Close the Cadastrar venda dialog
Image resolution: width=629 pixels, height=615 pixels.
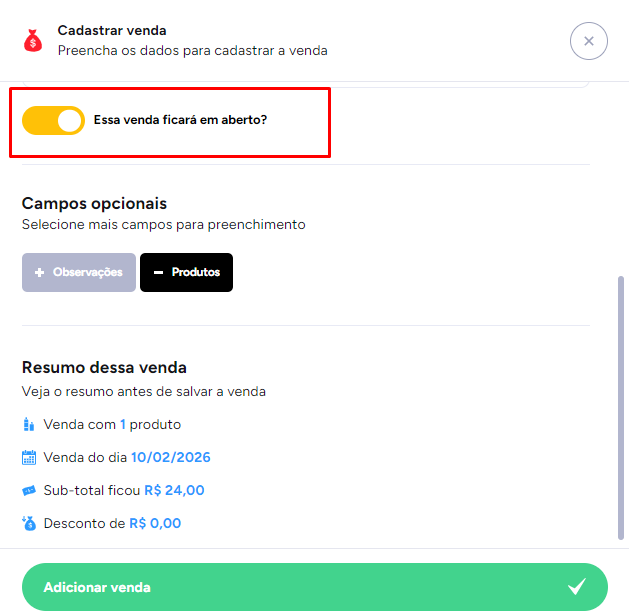click(588, 41)
